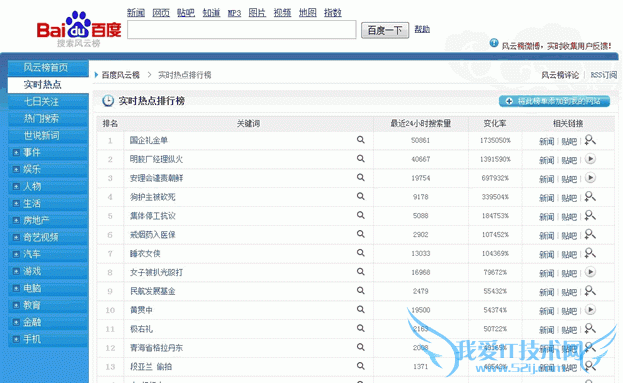Click search magnifier for 狗护主被砍死

pos(360,196)
